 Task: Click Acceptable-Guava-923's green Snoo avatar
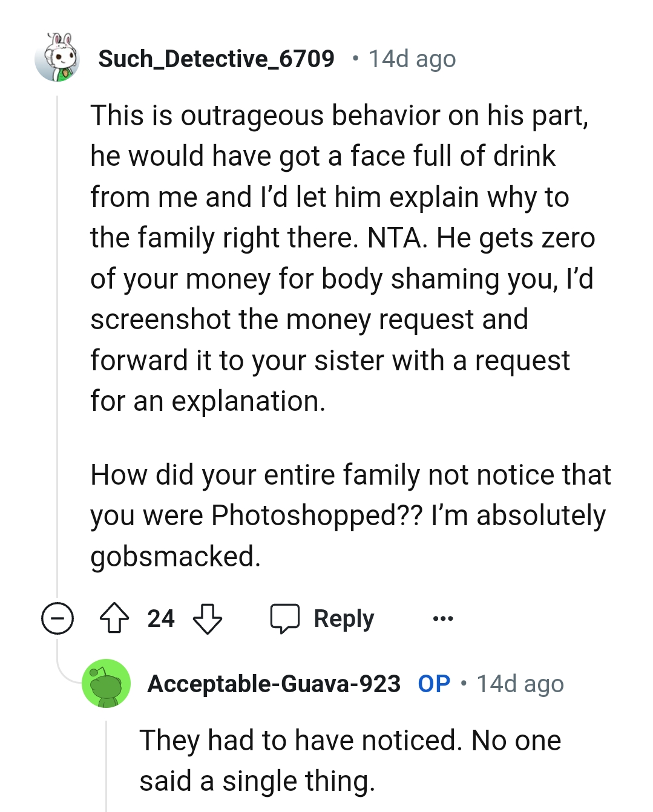click(x=108, y=683)
